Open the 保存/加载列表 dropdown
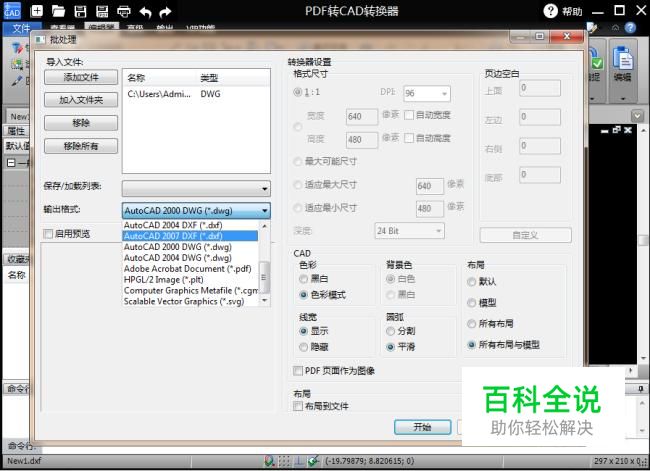 [x=196, y=189]
